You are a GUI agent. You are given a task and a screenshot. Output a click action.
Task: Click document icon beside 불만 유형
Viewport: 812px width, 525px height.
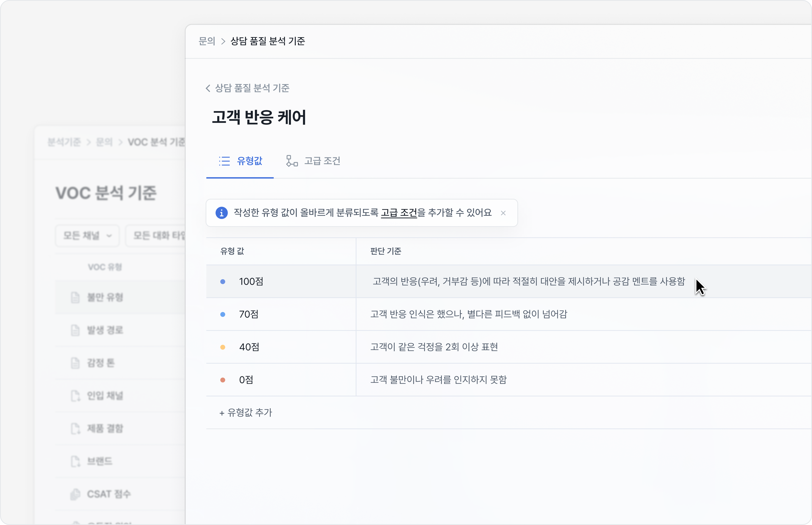[x=75, y=298]
